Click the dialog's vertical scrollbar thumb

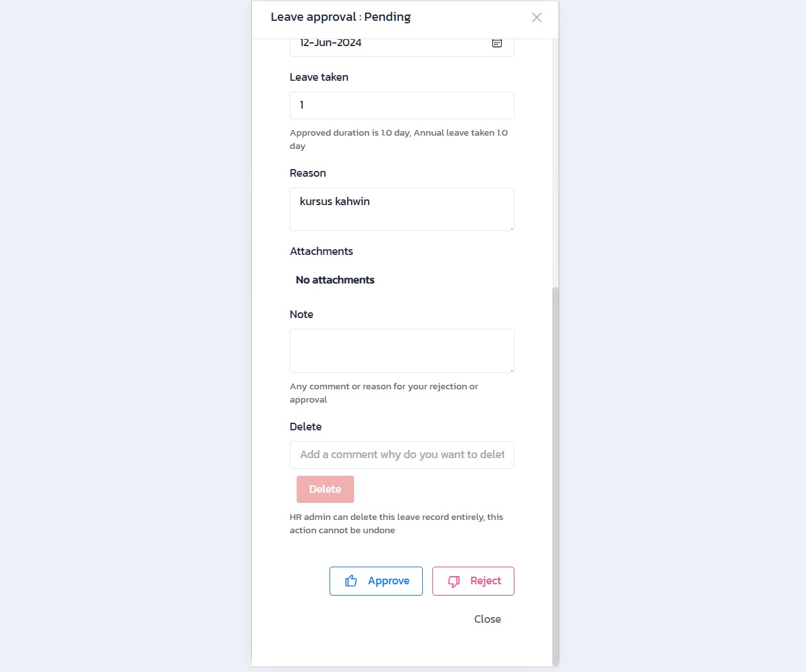tap(555, 473)
